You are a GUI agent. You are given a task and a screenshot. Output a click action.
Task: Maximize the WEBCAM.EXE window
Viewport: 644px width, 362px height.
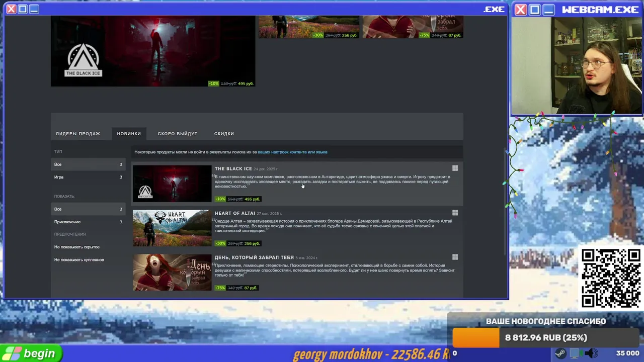pos(535,10)
